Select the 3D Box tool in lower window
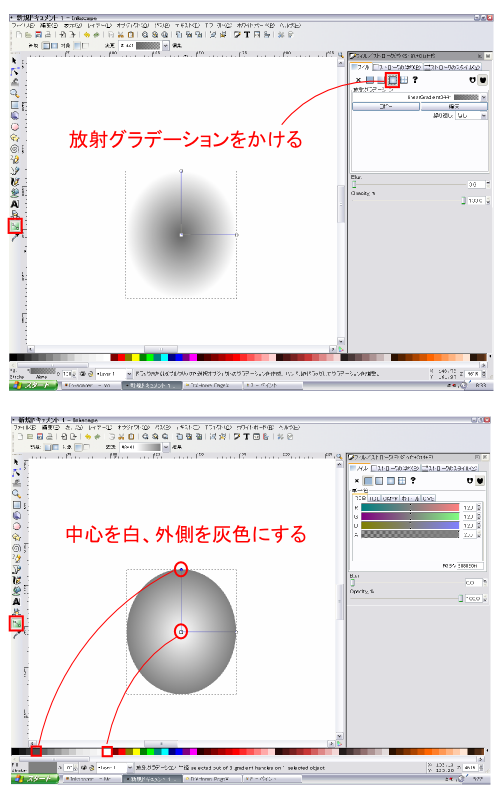 click(x=16, y=516)
